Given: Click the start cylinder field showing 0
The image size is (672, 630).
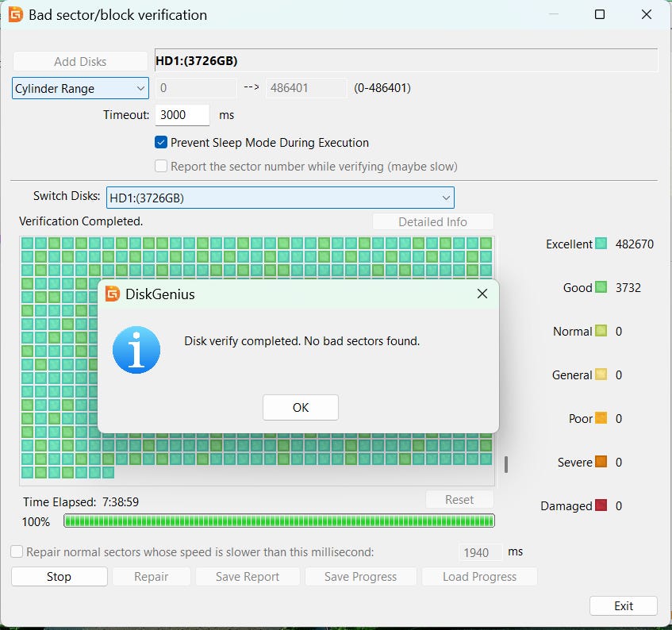Looking at the screenshot, I should click(x=196, y=88).
